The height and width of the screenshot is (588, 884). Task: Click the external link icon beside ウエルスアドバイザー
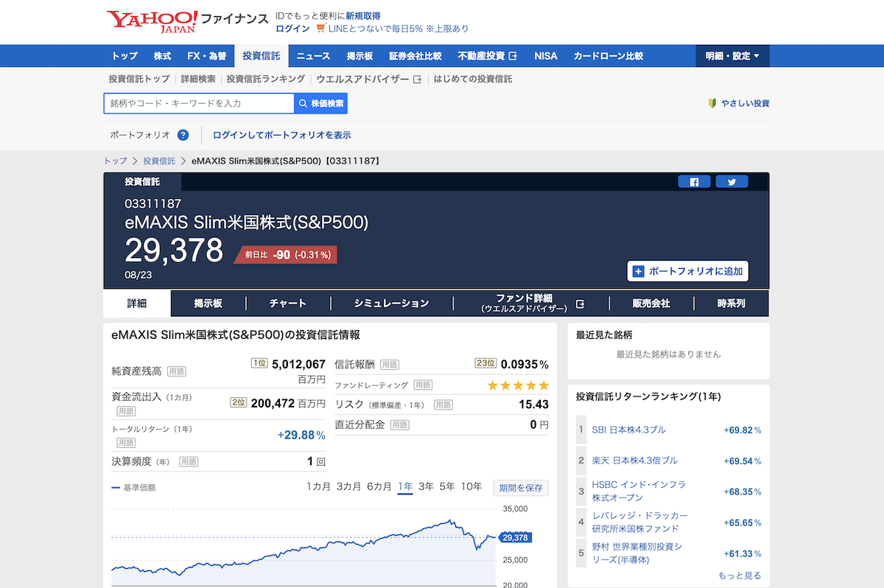coord(418,79)
